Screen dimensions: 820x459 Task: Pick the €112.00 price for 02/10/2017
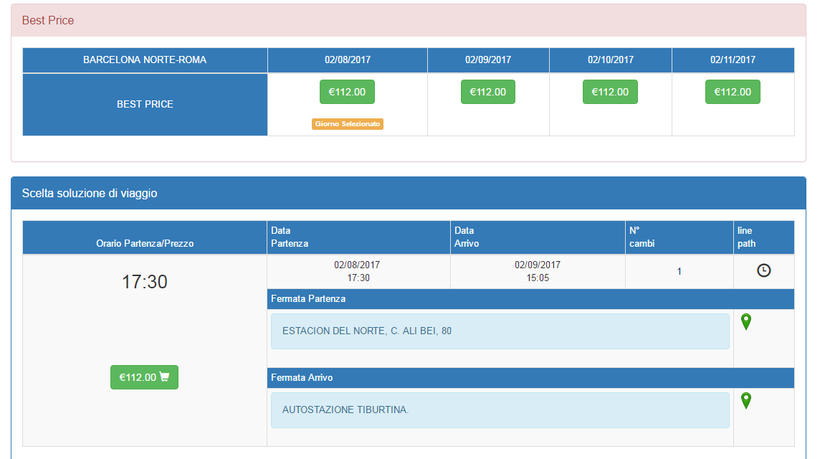[x=610, y=92]
